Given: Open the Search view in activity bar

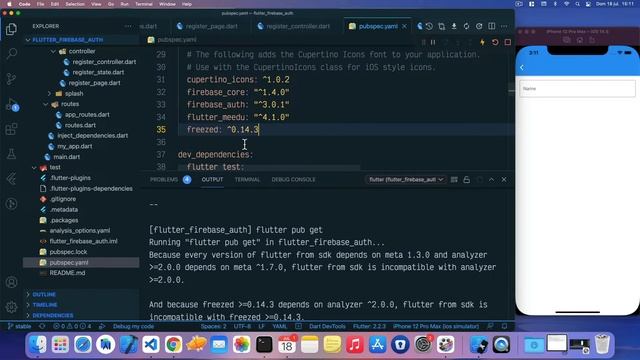Looking at the screenshot, I should click(x=11, y=53).
